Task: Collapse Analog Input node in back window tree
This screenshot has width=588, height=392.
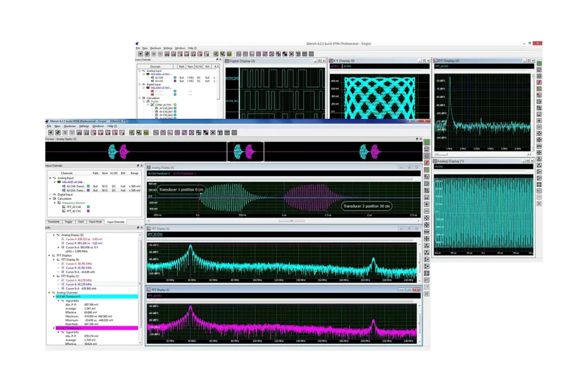Action: click(x=139, y=71)
